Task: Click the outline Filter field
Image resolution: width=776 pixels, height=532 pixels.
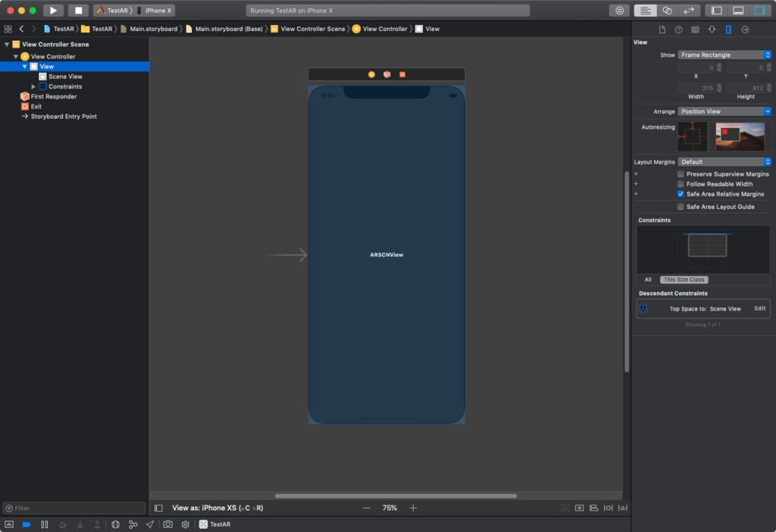Action: (74, 509)
